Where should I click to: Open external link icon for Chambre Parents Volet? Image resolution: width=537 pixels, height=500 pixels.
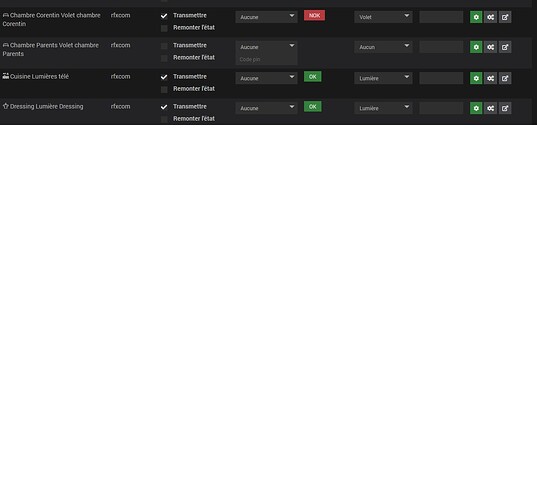tap(505, 47)
